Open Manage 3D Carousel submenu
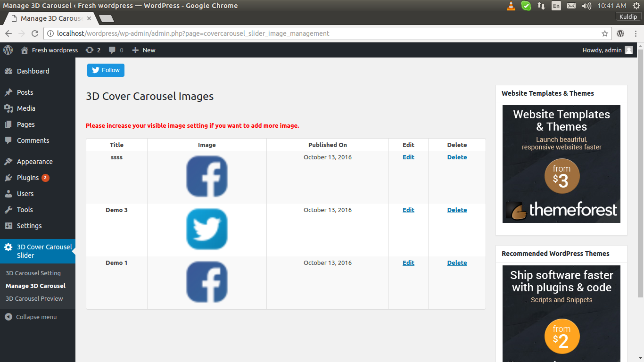Viewport: 644px width, 362px height. [x=35, y=286]
